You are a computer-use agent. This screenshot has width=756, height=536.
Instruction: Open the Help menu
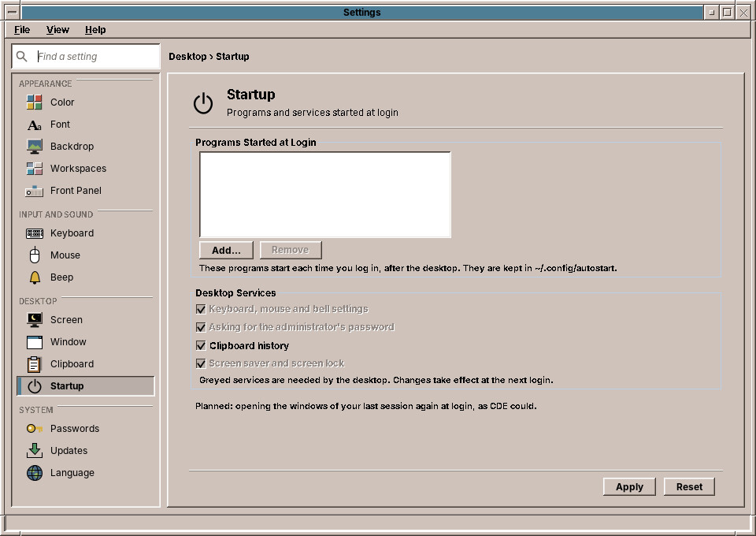pyautogui.click(x=95, y=30)
